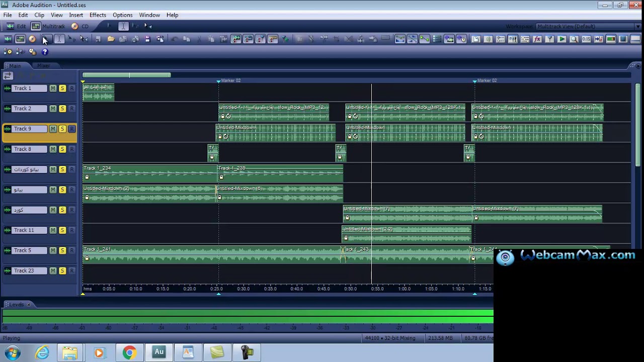Click the Edit view waveform toolbar icon
Image resolution: width=644 pixels, height=362 pixels.
[x=8, y=39]
